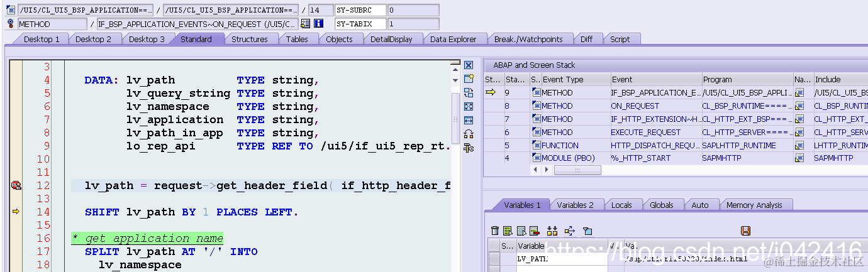Click the attributes icon beside method name field
Viewport: 868px width, 272px height.
pyautogui.click(x=306, y=24)
